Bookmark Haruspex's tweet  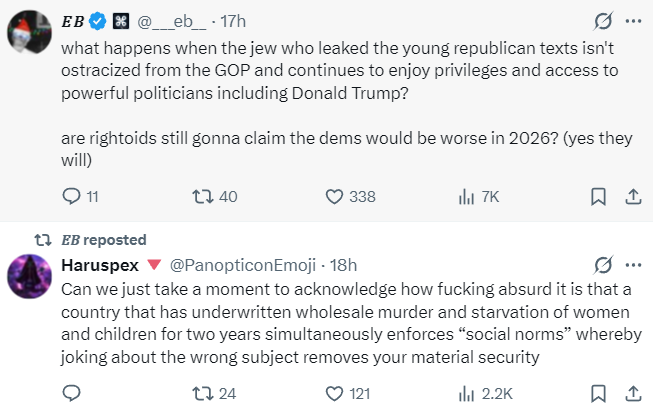[598, 393]
